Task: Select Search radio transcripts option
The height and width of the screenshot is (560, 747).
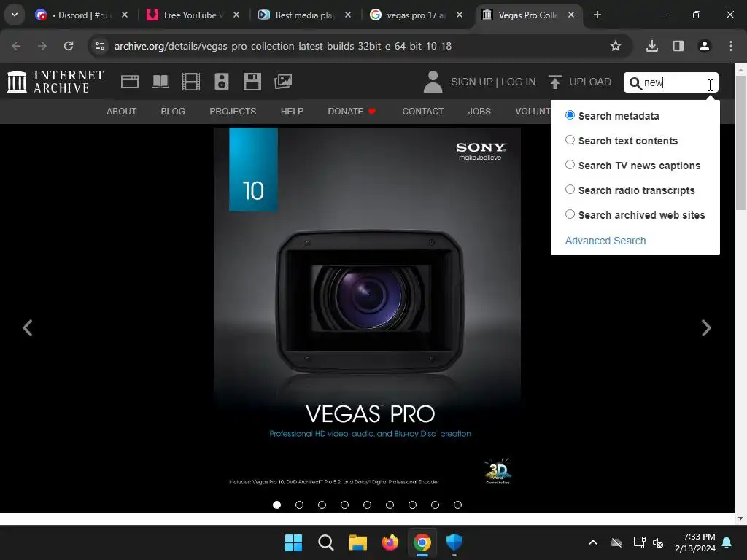Action: [x=570, y=190]
